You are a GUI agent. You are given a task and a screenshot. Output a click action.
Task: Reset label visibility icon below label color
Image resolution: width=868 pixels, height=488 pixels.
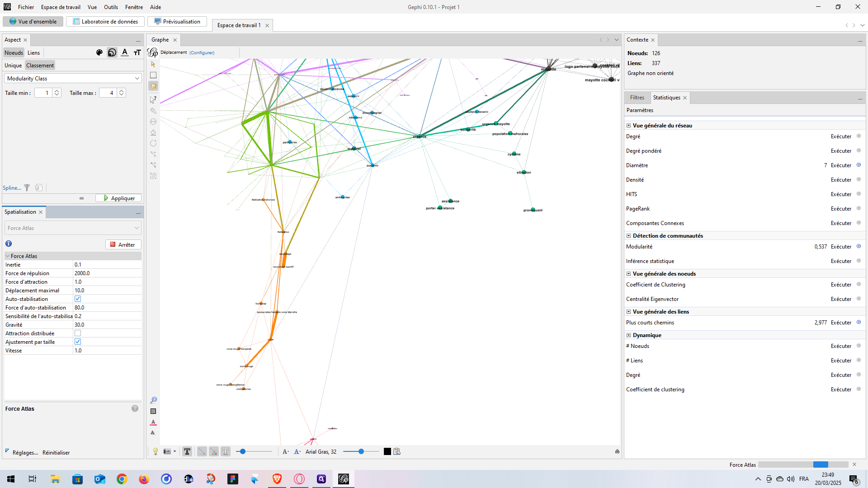coord(153,433)
